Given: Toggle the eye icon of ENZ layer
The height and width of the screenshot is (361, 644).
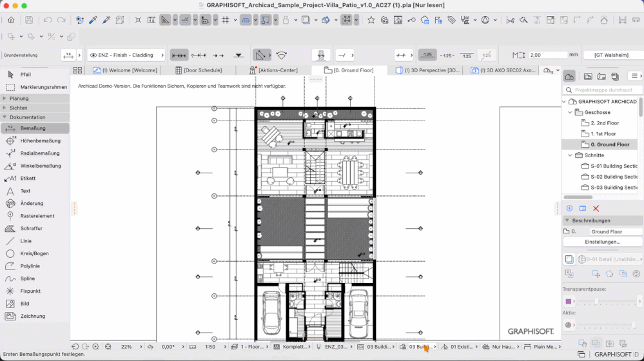Looking at the screenshot, I should click(93, 55).
